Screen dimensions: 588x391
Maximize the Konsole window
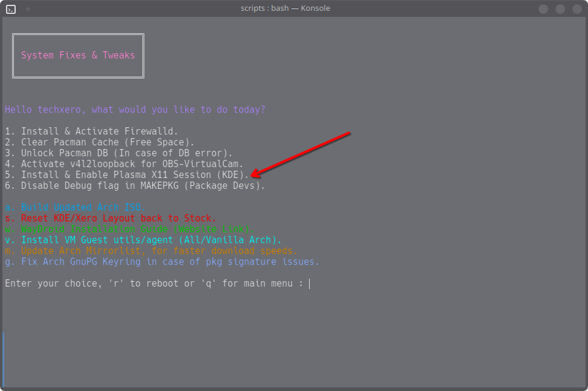[x=560, y=8]
